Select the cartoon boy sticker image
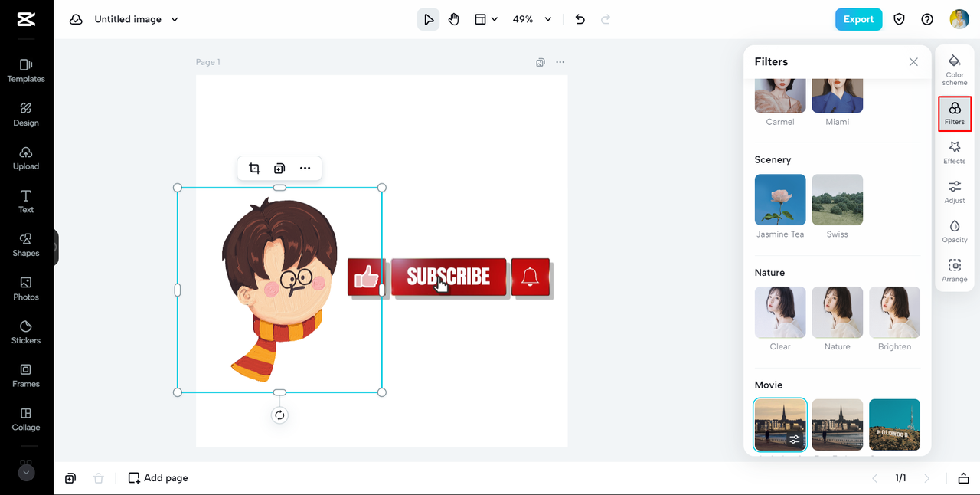 pos(279,290)
